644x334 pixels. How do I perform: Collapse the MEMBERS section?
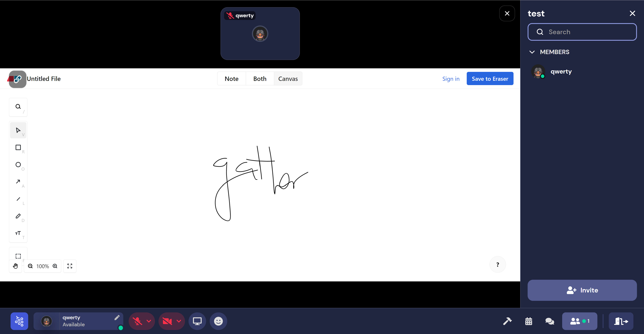pyautogui.click(x=532, y=52)
